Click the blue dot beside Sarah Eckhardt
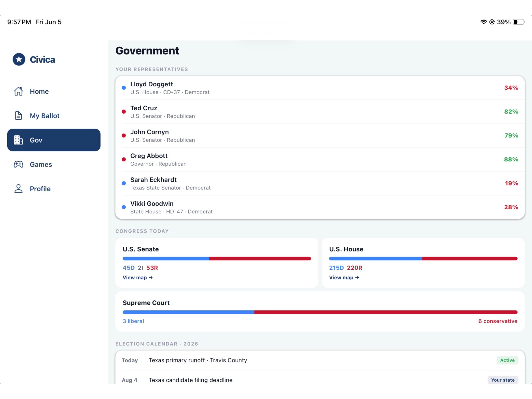532x399 pixels. click(124, 183)
